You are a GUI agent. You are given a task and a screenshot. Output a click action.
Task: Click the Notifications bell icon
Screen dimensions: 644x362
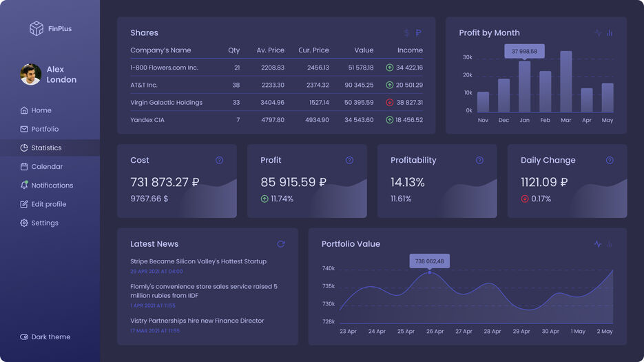[24, 185]
